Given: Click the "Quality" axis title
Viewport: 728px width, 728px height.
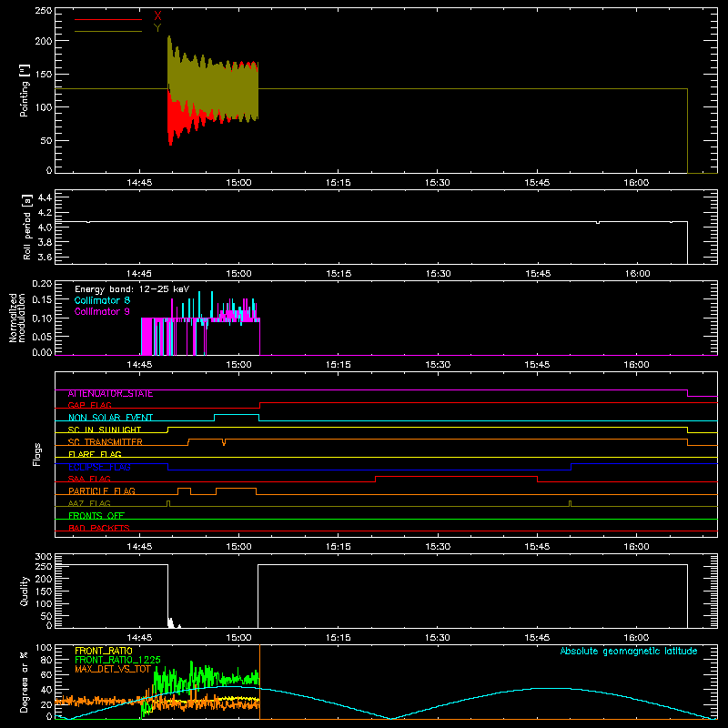Looking at the screenshot, I should [x=25, y=591].
